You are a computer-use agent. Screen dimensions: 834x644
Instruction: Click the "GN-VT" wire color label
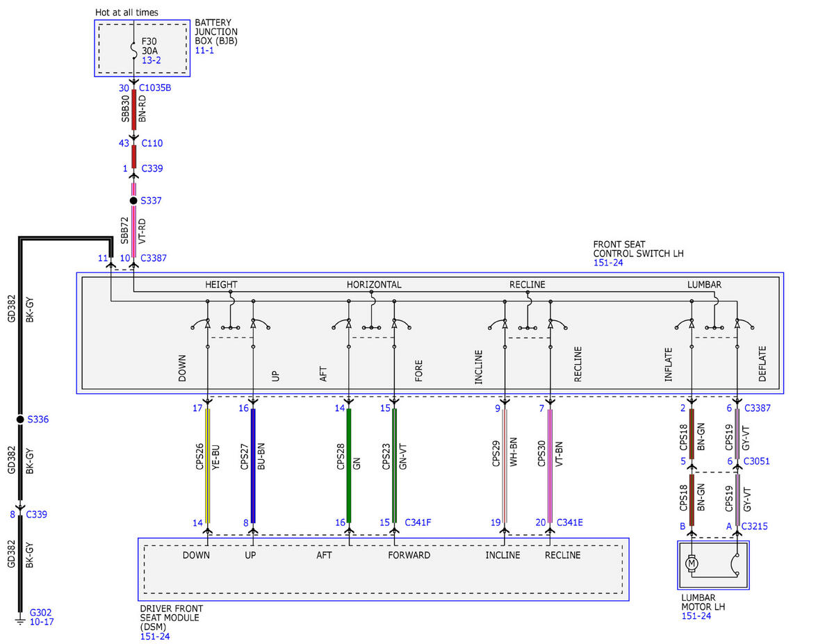402,458
